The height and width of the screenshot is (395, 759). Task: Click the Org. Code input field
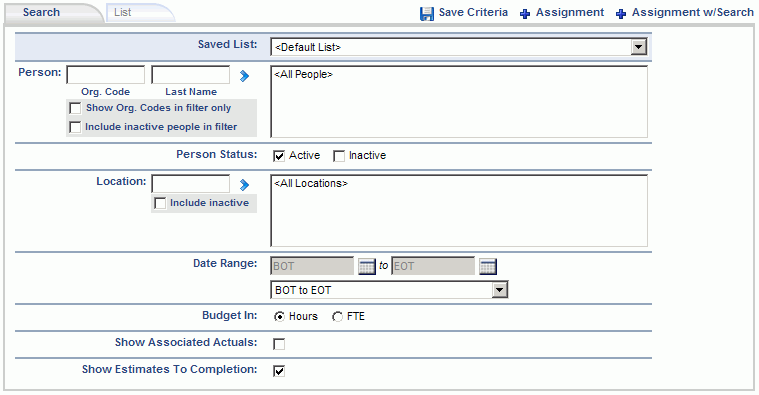tap(106, 75)
